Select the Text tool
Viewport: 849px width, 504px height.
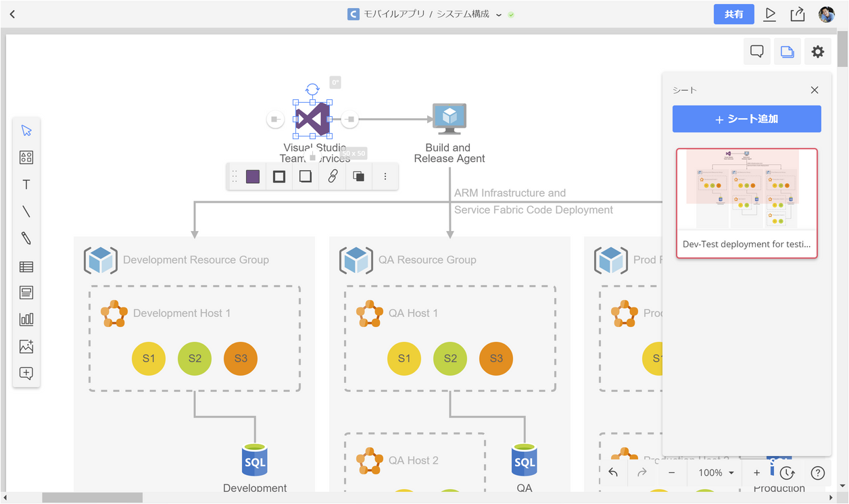26,184
